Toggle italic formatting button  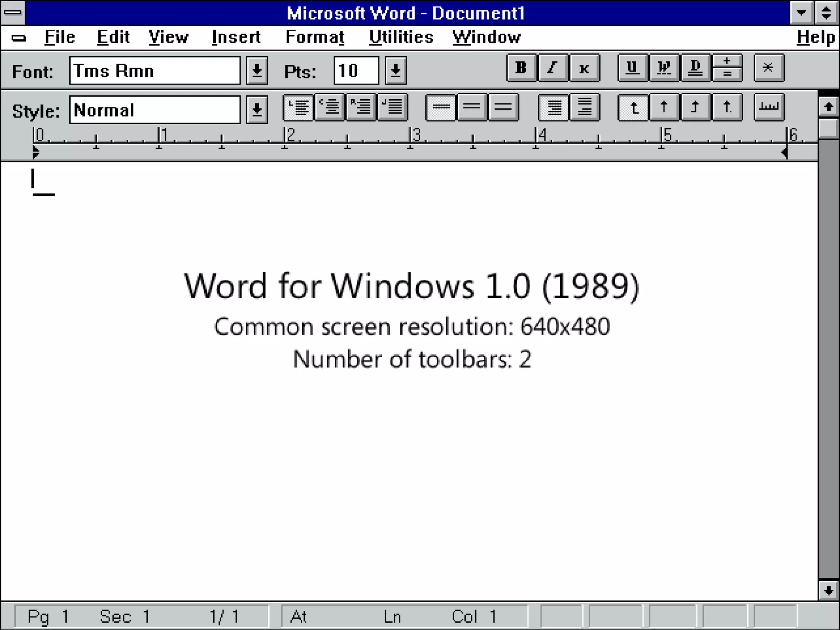553,68
